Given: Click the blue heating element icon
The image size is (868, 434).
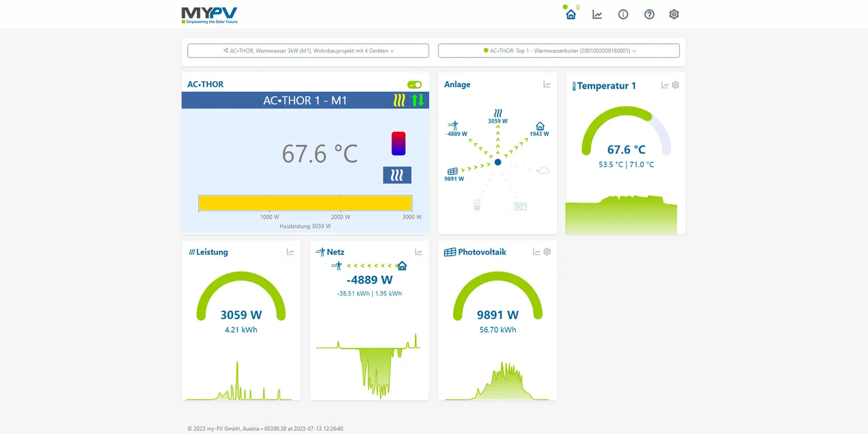Looking at the screenshot, I should 397,175.
